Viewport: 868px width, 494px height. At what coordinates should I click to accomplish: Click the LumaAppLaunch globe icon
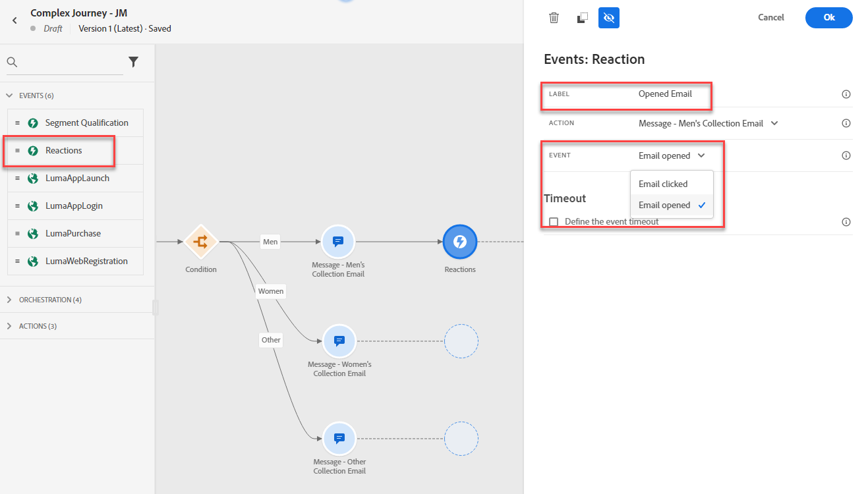point(33,178)
